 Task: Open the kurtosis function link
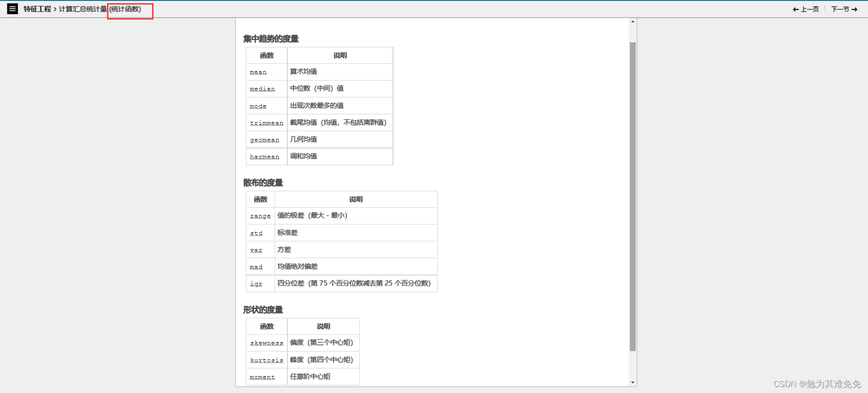266,360
